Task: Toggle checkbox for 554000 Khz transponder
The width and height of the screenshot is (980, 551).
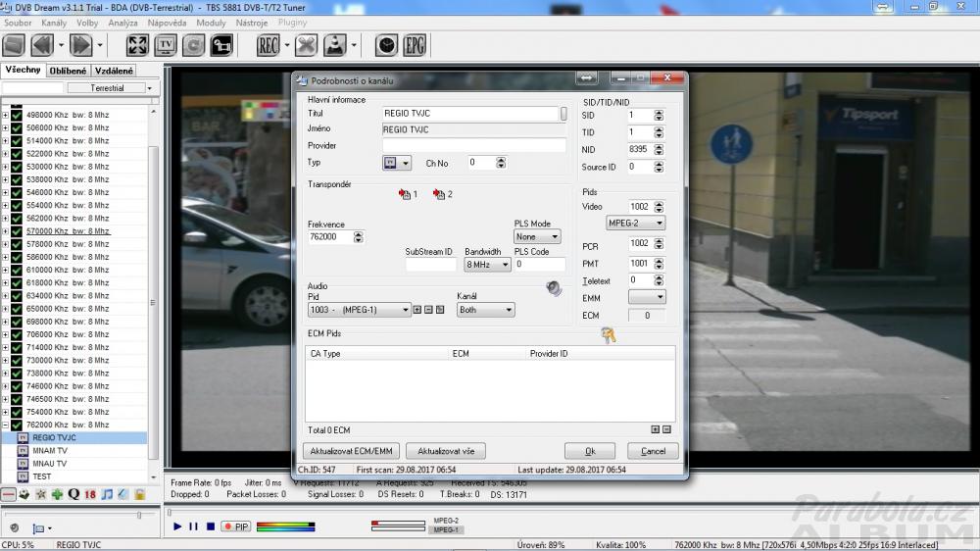Action: [x=17, y=205]
